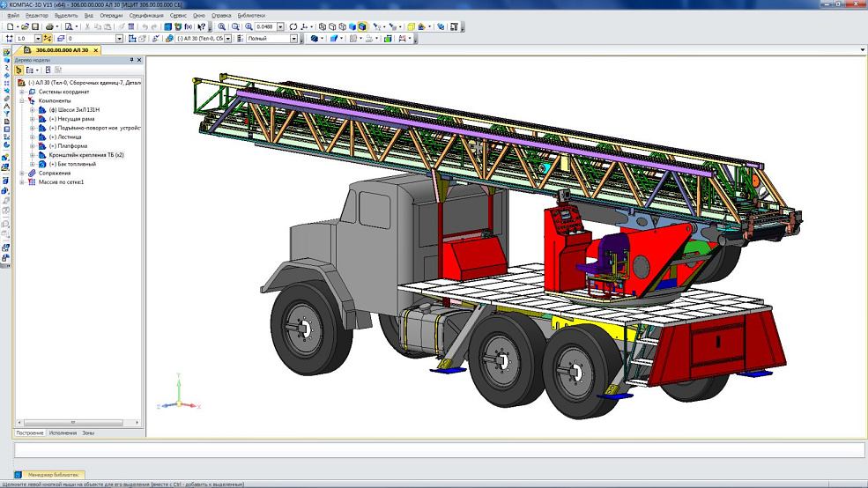Click the Open file folder icon
868x488 pixels.
(x=24, y=26)
